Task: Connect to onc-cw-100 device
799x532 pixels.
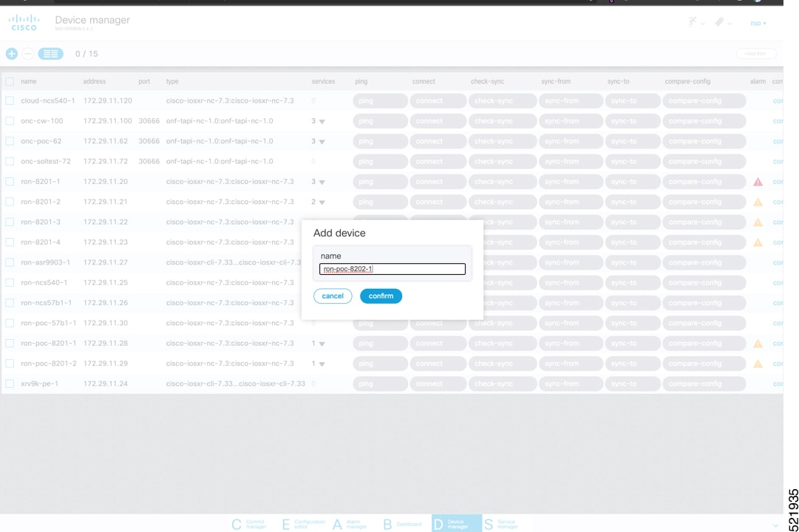Action: point(438,120)
